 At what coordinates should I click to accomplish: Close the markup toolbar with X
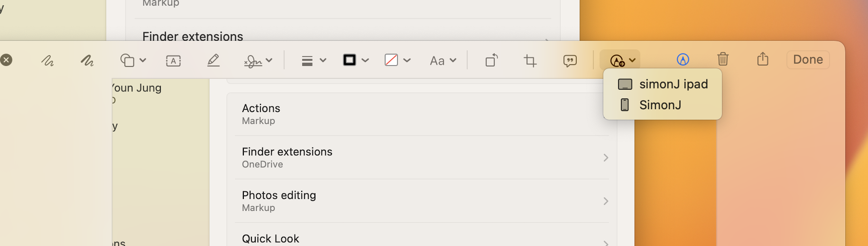pos(6,60)
